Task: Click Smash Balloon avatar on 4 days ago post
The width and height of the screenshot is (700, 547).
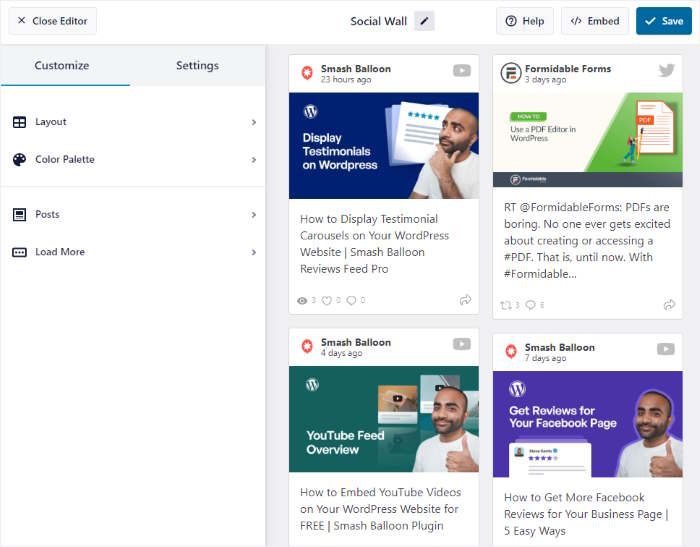Action: click(x=307, y=347)
